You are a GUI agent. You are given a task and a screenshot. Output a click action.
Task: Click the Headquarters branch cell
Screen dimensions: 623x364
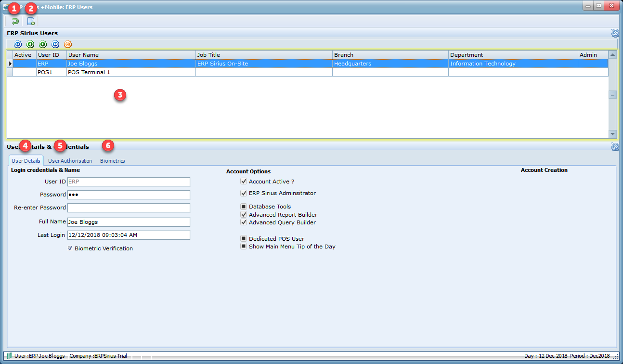point(390,64)
